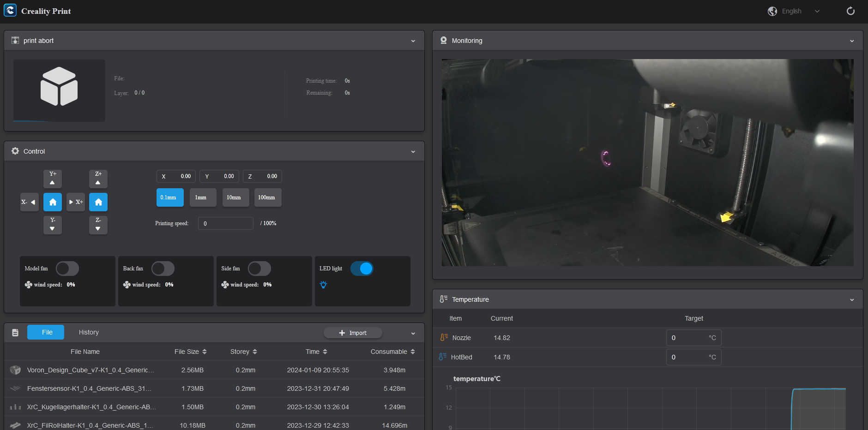Collapse the Control panel
The image size is (868, 430).
[413, 152]
